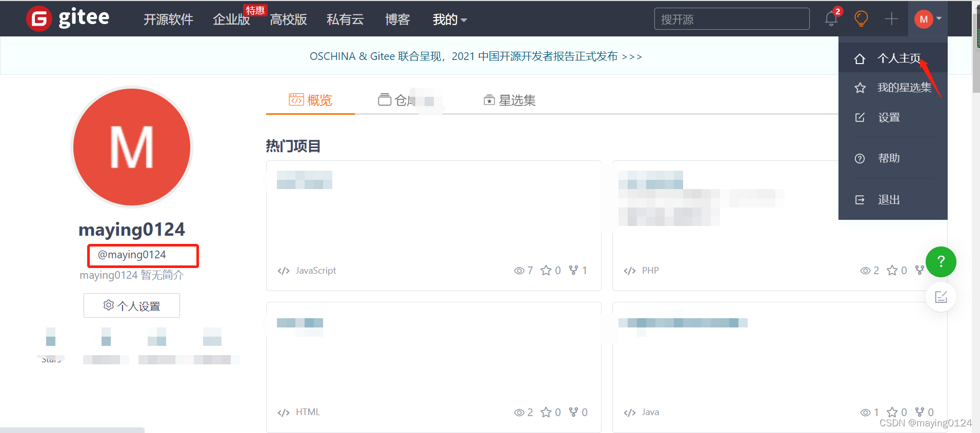The height and width of the screenshot is (433, 980).
Task: Star the PHP project
Action: (892, 270)
